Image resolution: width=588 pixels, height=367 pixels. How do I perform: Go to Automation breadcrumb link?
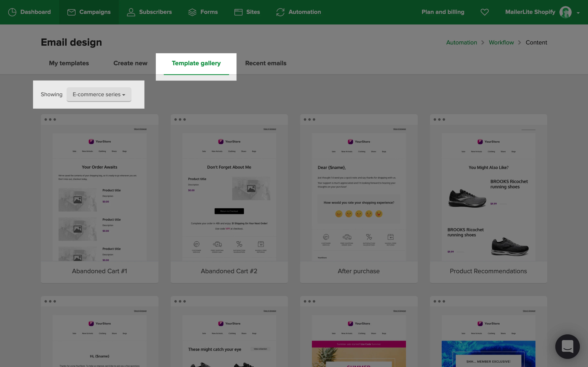coord(461,42)
